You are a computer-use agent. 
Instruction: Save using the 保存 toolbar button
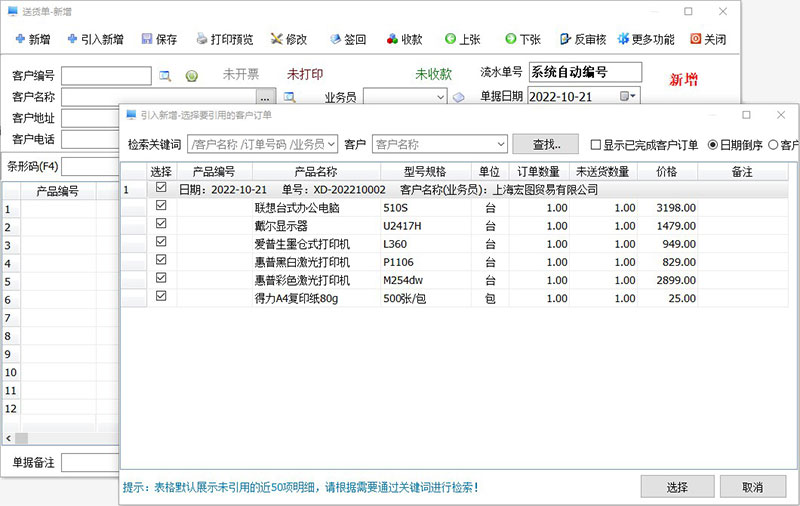(x=159, y=39)
